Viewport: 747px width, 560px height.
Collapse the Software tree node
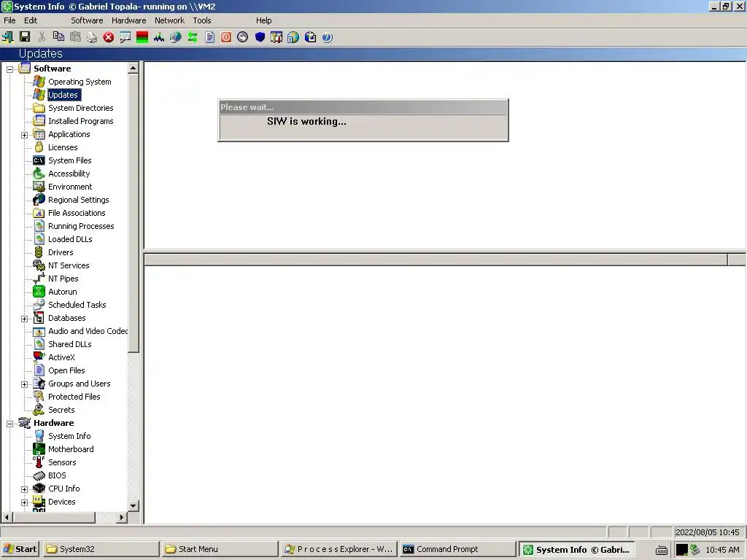9,69
